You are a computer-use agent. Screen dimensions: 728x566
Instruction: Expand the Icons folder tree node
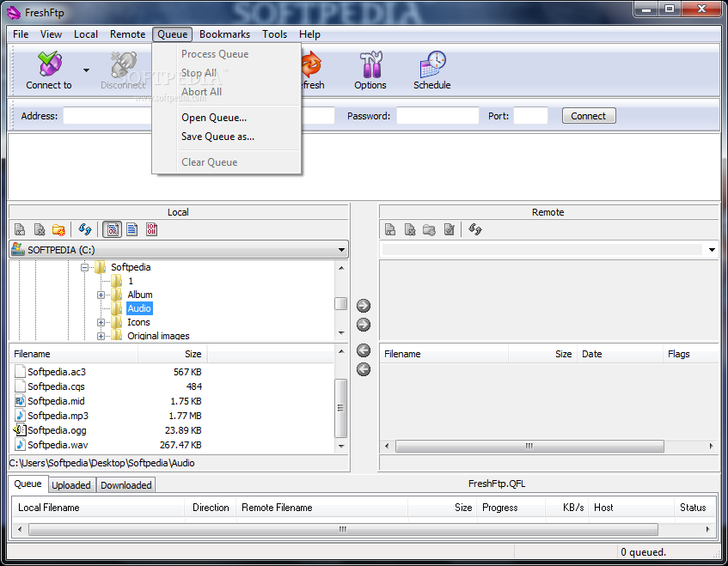[x=101, y=322]
